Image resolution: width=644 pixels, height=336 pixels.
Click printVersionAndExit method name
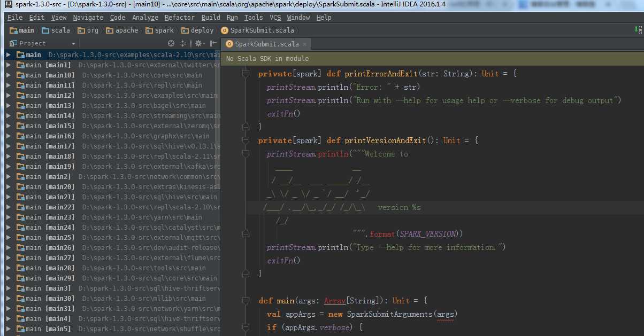click(385, 140)
